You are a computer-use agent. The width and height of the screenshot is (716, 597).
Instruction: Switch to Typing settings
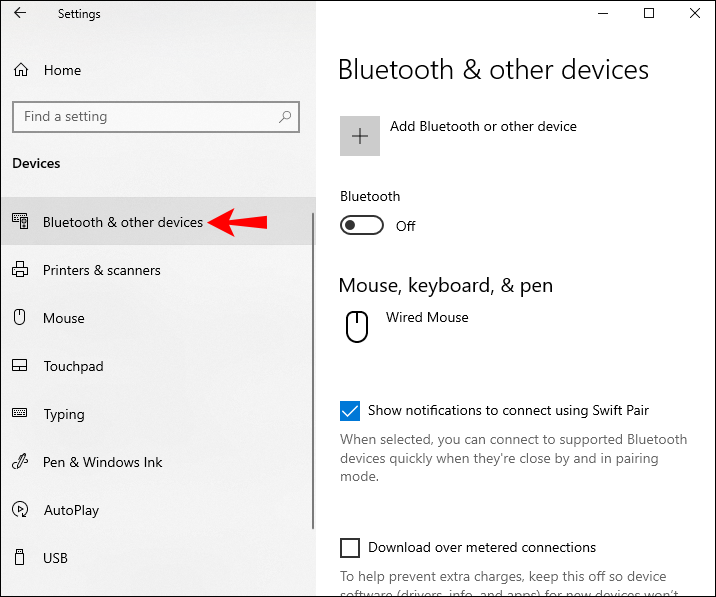tap(64, 414)
